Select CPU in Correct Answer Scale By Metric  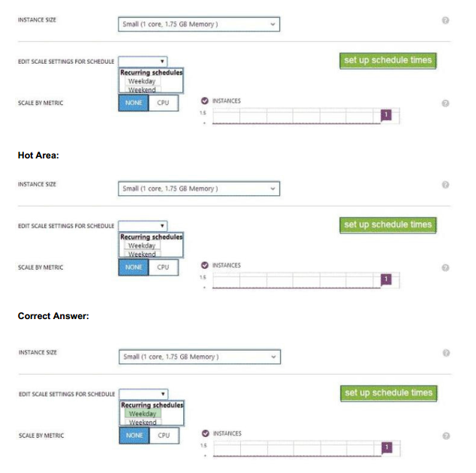(x=164, y=435)
